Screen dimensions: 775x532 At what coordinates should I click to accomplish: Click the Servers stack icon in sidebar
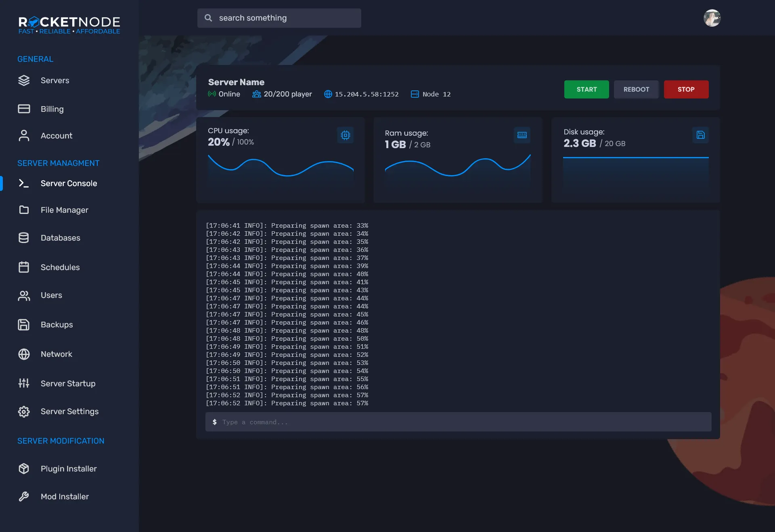click(x=24, y=80)
